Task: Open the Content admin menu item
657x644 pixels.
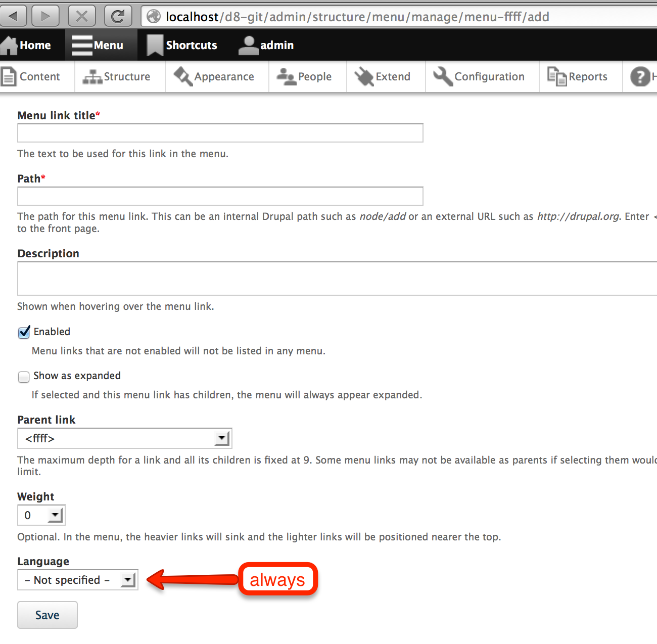Action: tap(37, 77)
